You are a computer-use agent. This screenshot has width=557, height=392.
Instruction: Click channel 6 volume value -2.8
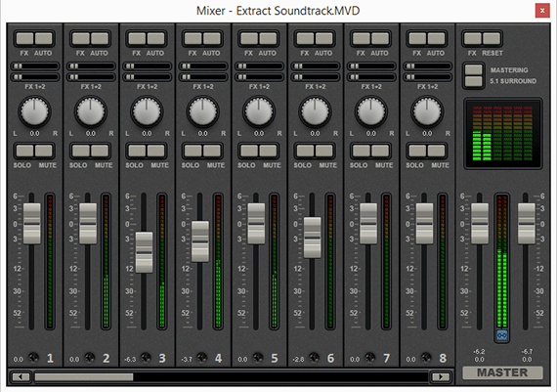click(x=298, y=360)
